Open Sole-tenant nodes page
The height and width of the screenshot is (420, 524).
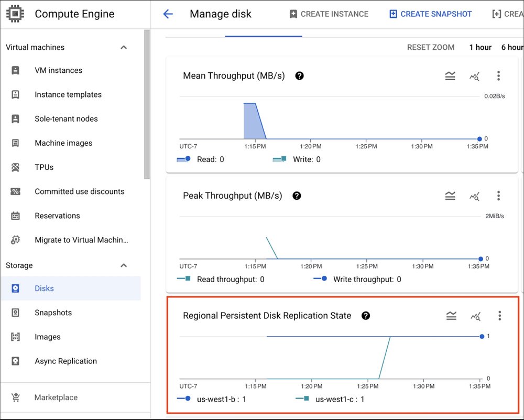tap(66, 119)
